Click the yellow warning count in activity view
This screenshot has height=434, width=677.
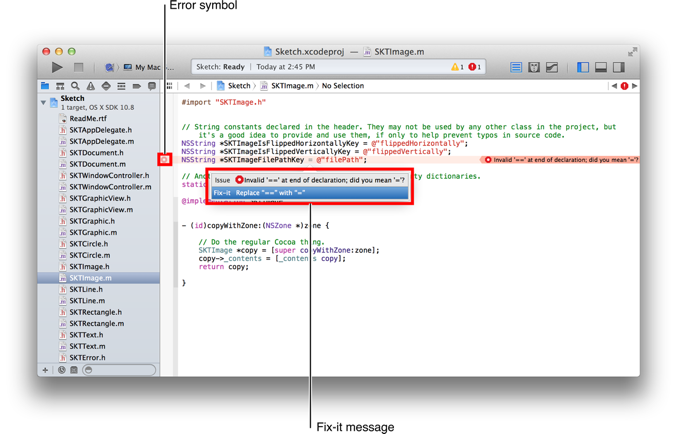click(x=457, y=67)
